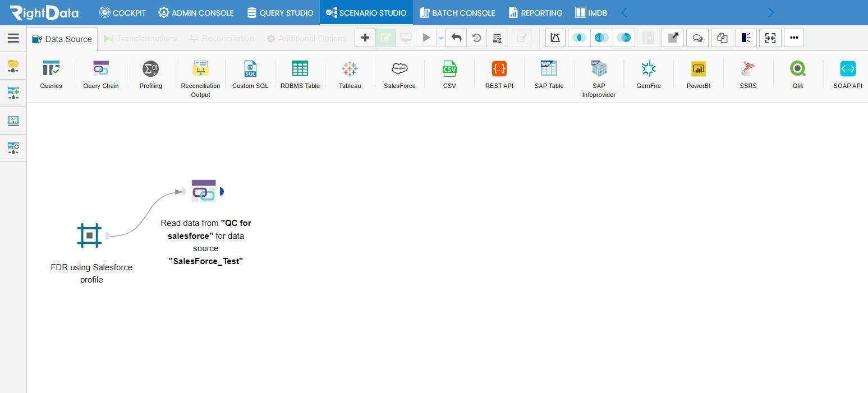Open the run button dropdown arrow

[x=440, y=38]
